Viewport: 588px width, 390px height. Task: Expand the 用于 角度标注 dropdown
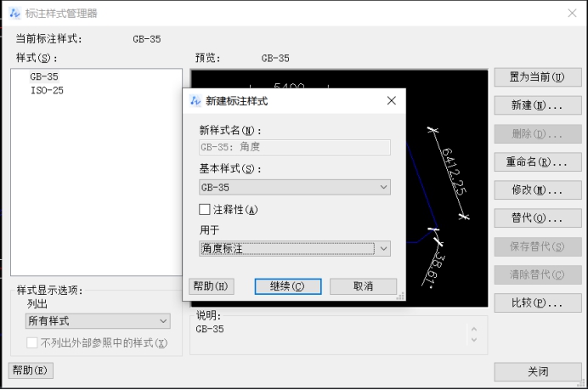(295, 248)
